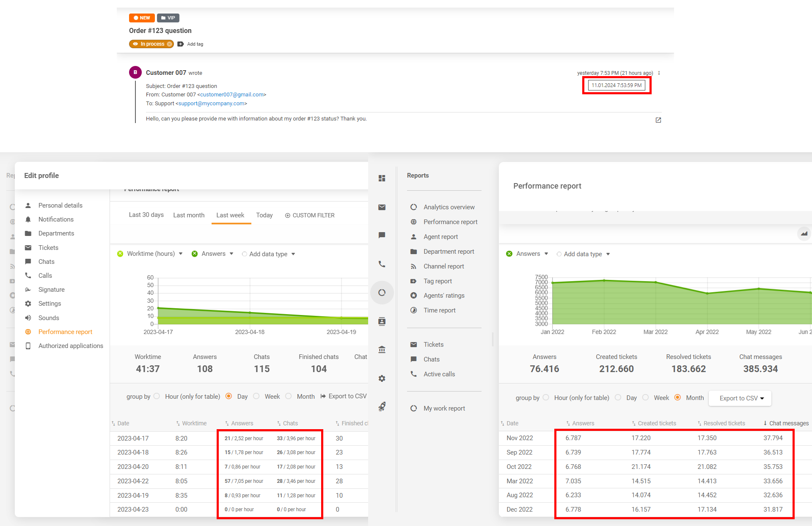Select Hour (only for table) grouping in profile
The height and width of the screenshot is (526, 812).
[157, 396]
